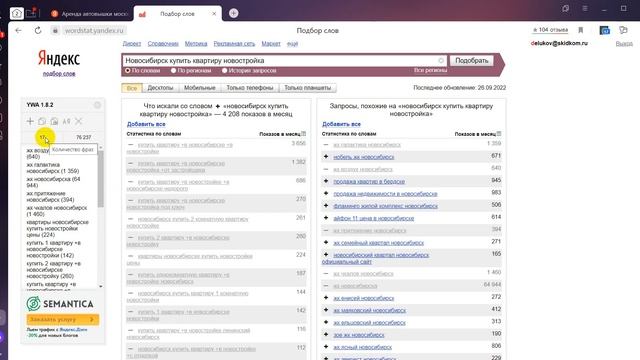Screen dimensions: 640x360
Task: Open the 'Рекламная сеть' link
Action: tap(234, 44)
